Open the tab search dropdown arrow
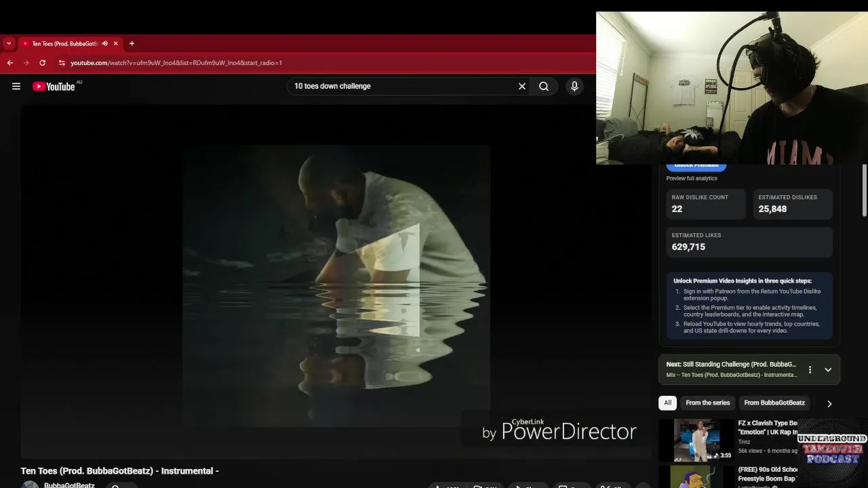The image size is (868, 488). pos(9,43)
